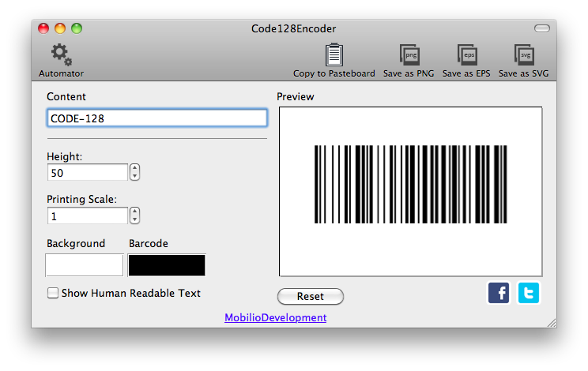Focus the Content text field
The image size is (588, 371).
pyautogui.click(x=157, y=118)
